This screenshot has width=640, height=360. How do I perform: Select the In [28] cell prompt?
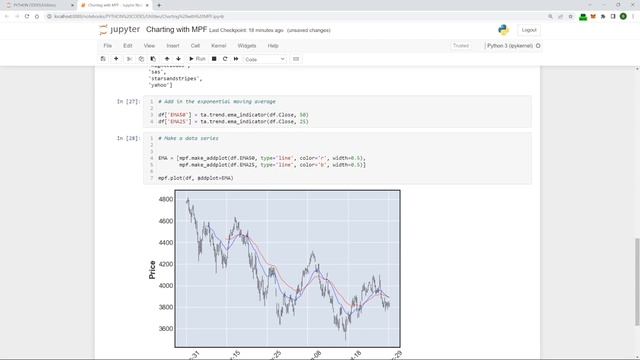click(x=128, y=138)
